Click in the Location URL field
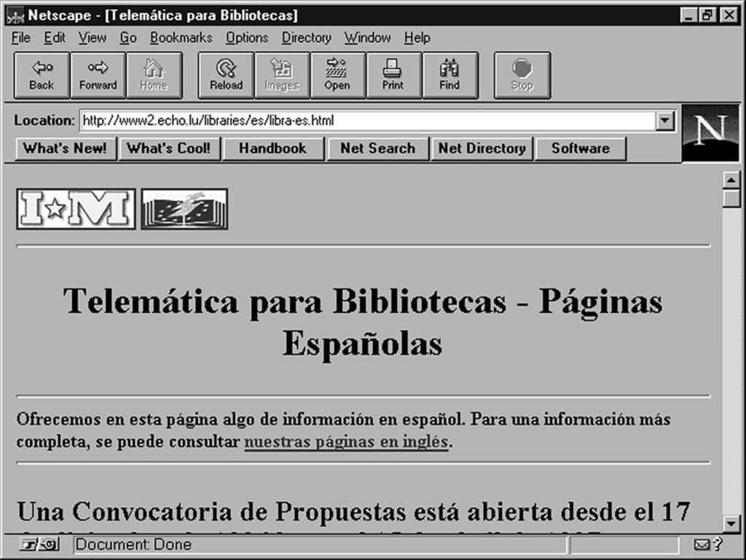 point(367,121)
